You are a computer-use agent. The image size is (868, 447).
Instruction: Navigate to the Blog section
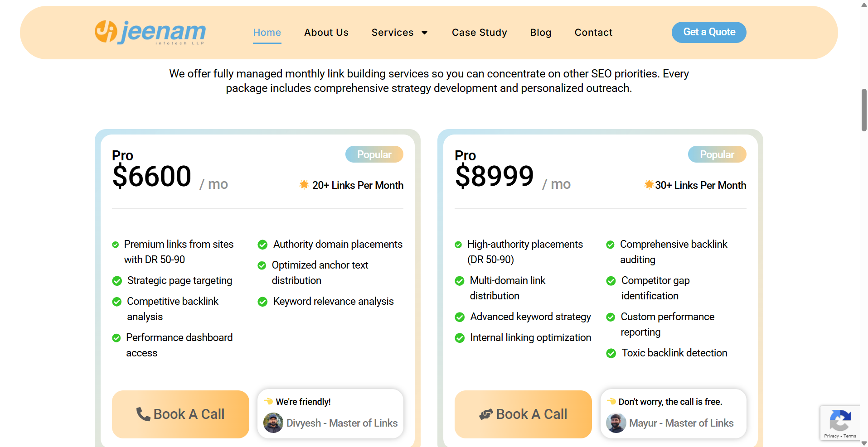540,32
